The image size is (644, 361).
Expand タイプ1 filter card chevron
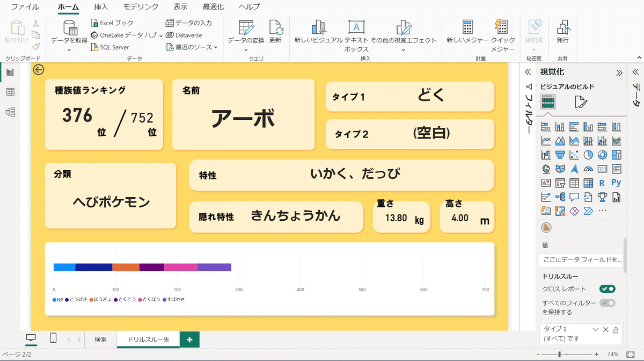595,329
